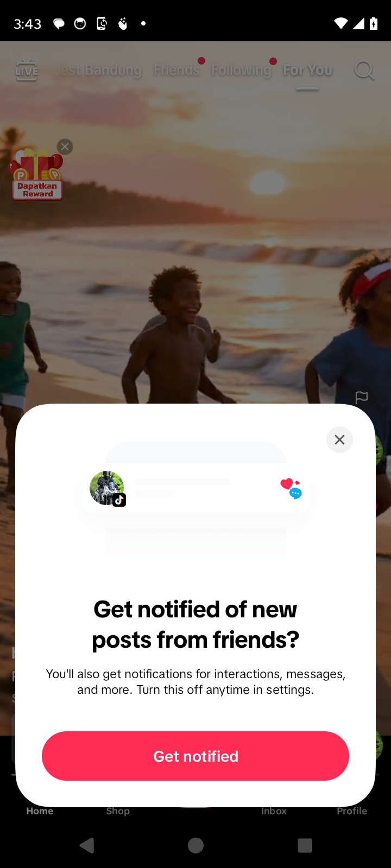
Task: Open the West Bandung tab
Action: click(x=99, y=70)
